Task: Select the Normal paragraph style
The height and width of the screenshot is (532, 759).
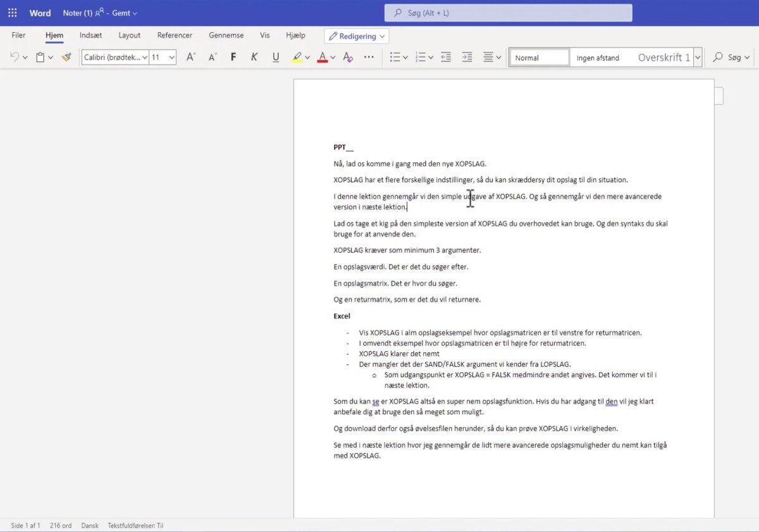Action: (x=538, y=57)
